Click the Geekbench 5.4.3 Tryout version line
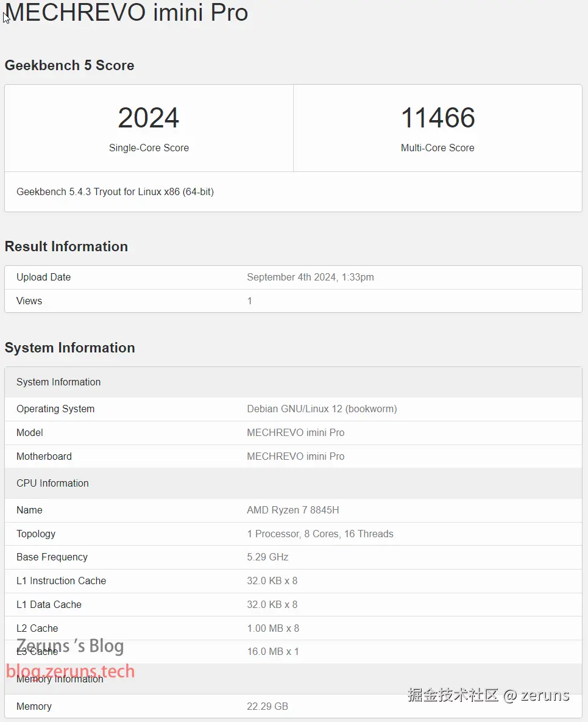 115,191
